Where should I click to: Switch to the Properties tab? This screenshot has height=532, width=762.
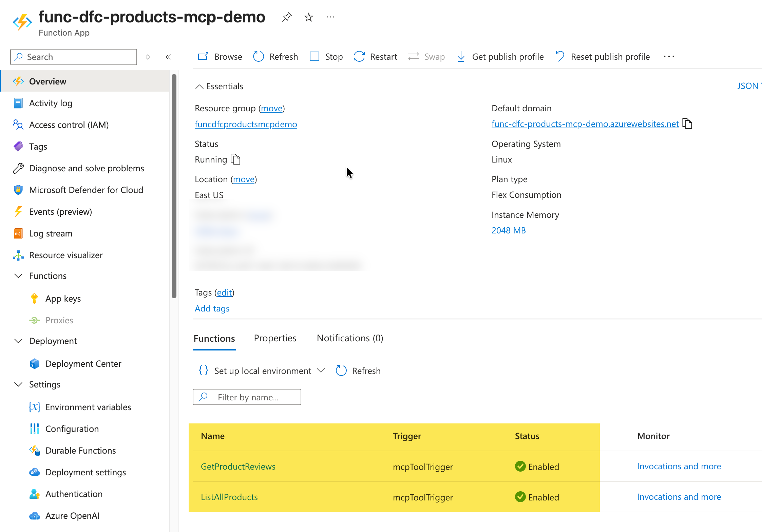coord(275,338)
